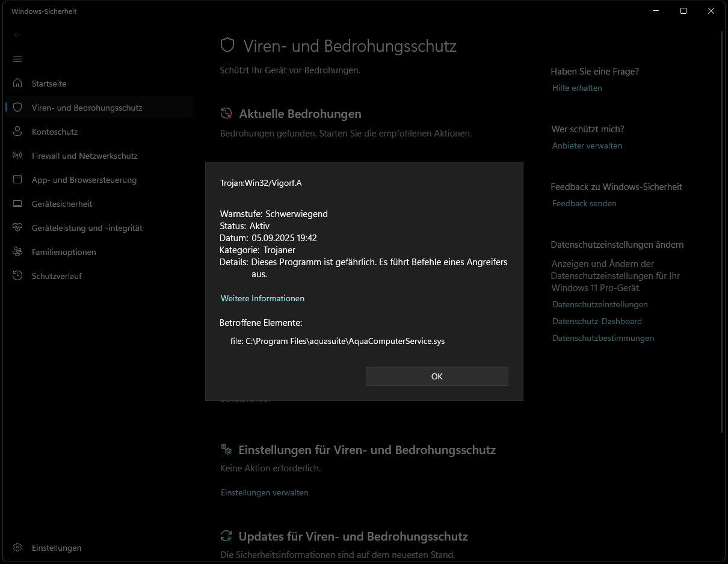Select Geräteleistung und -integrität label

[x=87, y=228]
